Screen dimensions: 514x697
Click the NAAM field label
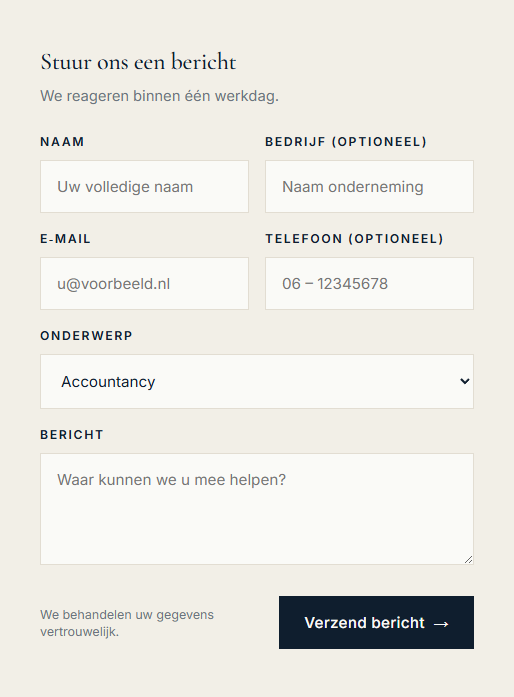click(x=62, y=142)
